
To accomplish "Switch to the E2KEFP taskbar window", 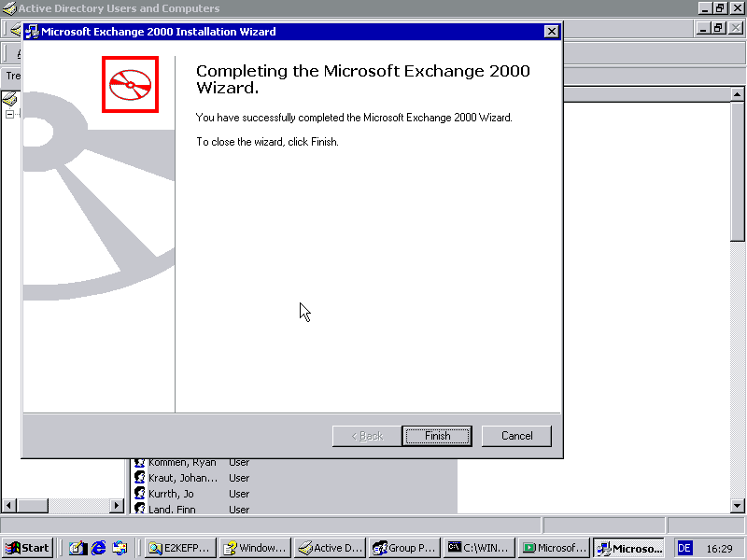I will [180, 548].
